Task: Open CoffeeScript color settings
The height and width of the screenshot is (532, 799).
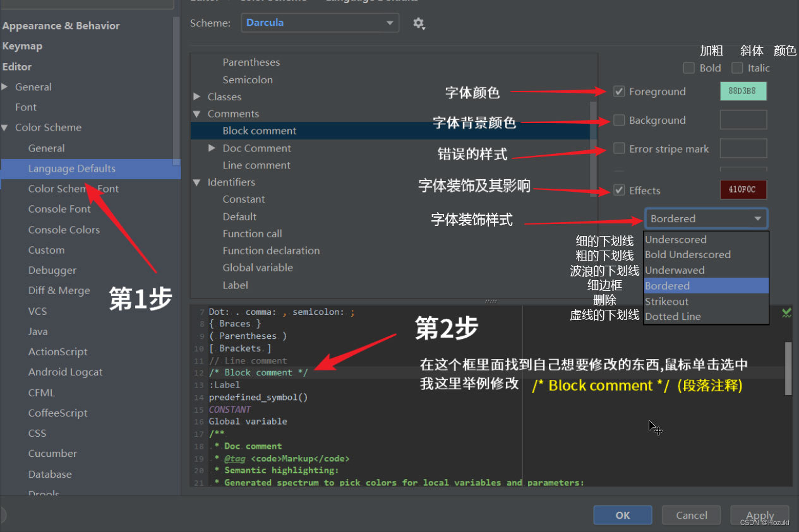Action: pyautogui.click(x=58, y=413)
